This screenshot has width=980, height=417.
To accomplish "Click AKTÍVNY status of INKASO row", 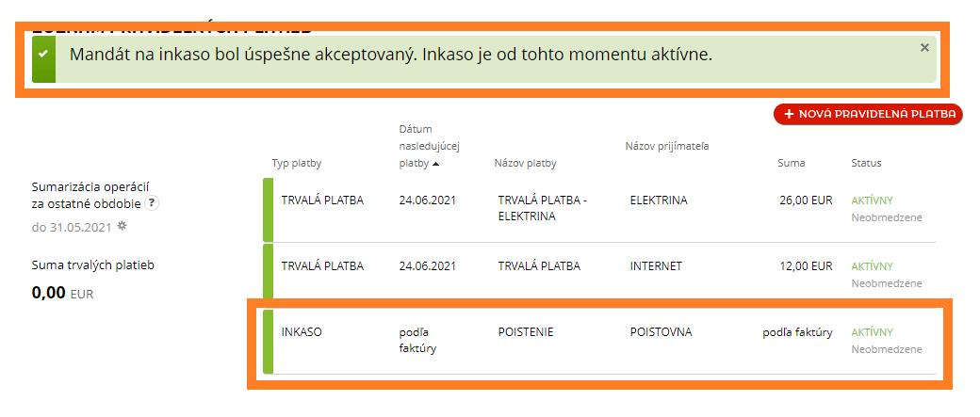I will (x=872, y=332).
